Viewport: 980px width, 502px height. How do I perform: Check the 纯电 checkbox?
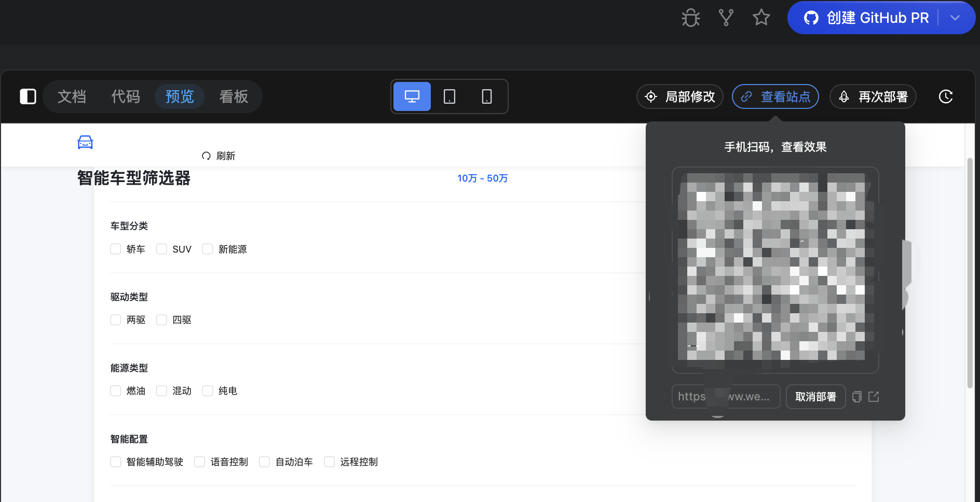[208, 391]
